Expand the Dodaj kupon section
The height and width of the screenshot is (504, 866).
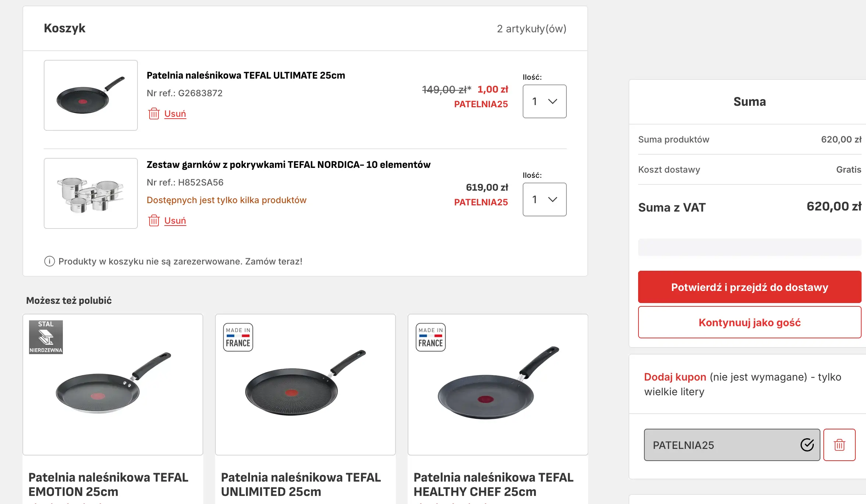(x=675, y=377)
